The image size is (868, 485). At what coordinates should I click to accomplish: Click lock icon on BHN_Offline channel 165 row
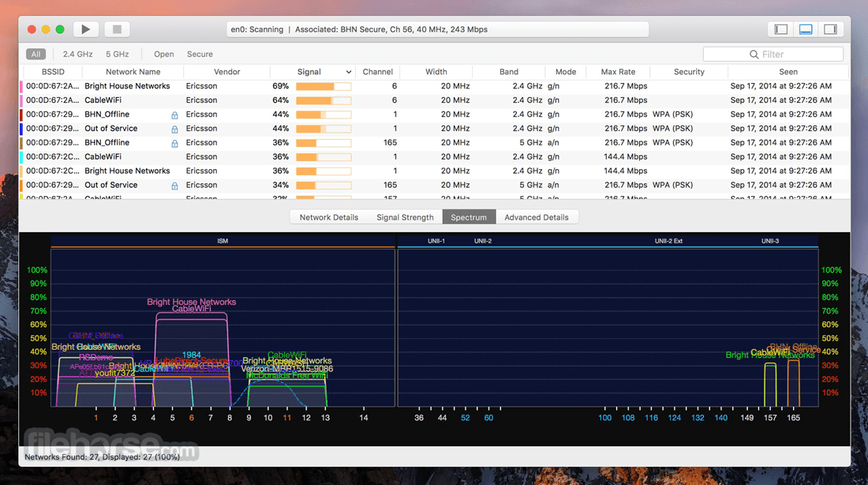pos(174,143)
